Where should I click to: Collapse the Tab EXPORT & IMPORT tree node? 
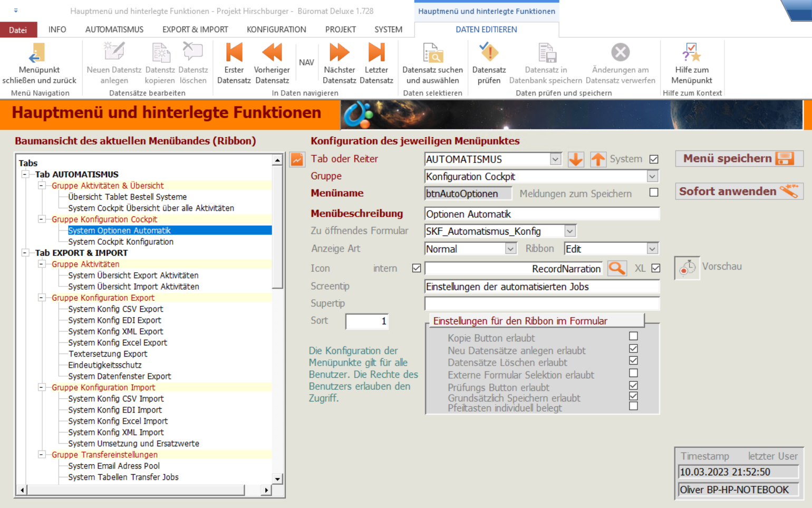[25, 253]
